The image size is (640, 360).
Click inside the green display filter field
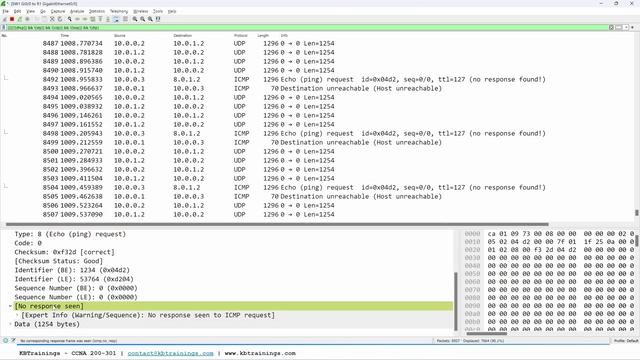tap(307, 27)
